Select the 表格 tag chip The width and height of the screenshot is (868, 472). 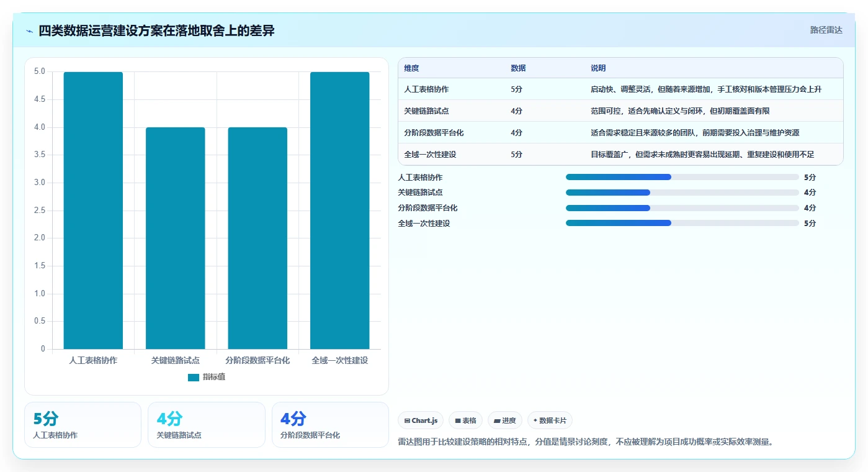[x=465, y=420]
